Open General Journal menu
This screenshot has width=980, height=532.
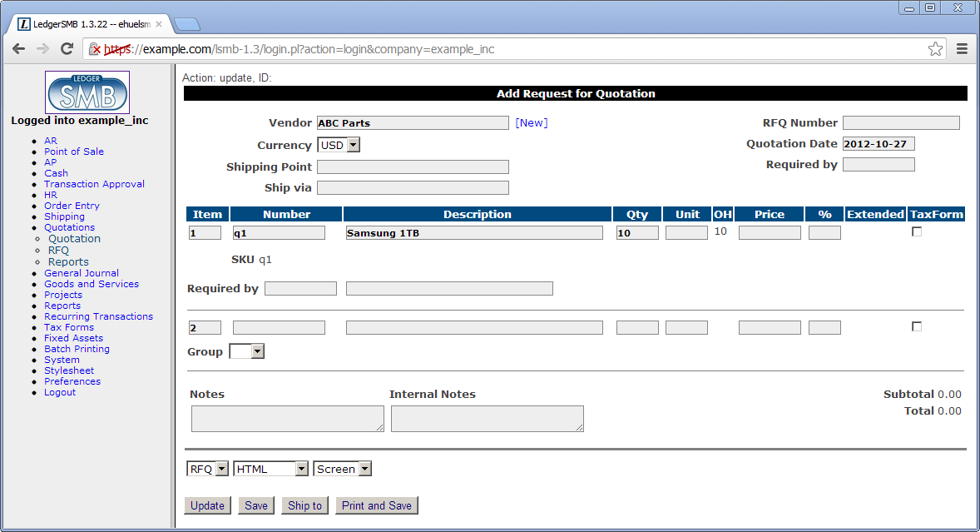[x=81, y=273]
